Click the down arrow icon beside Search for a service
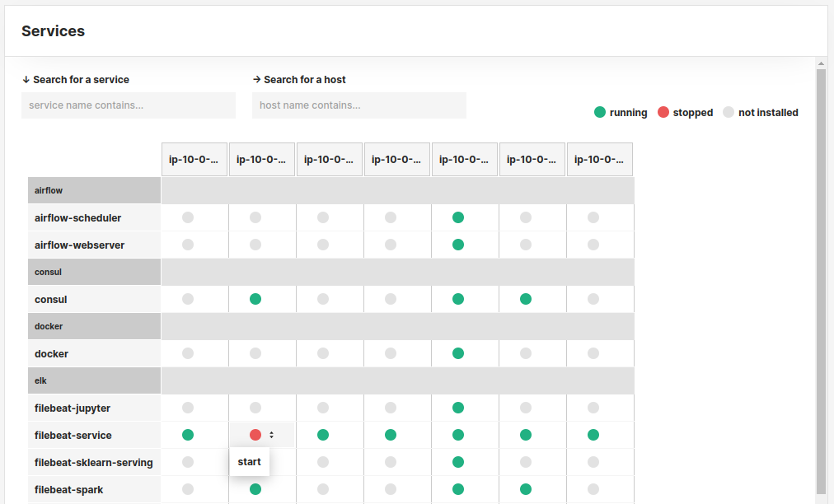Image resolution: width=834 pixels, height=504 pixels. 26,80
